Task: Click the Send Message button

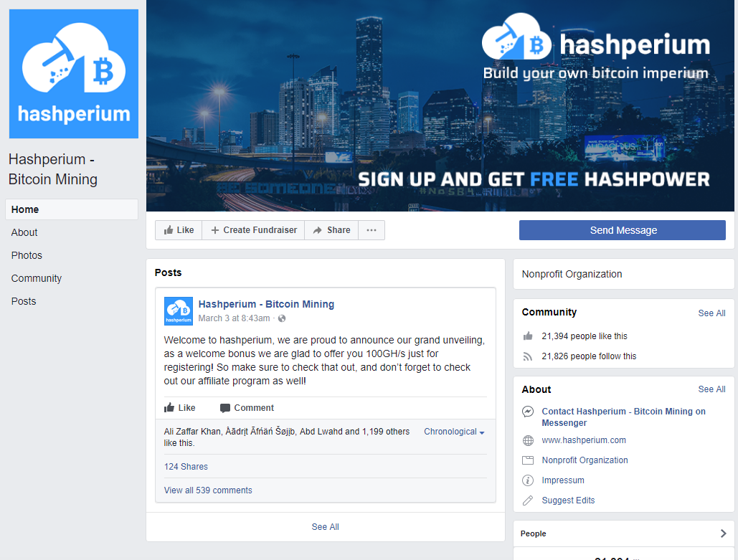Action: 623,230
